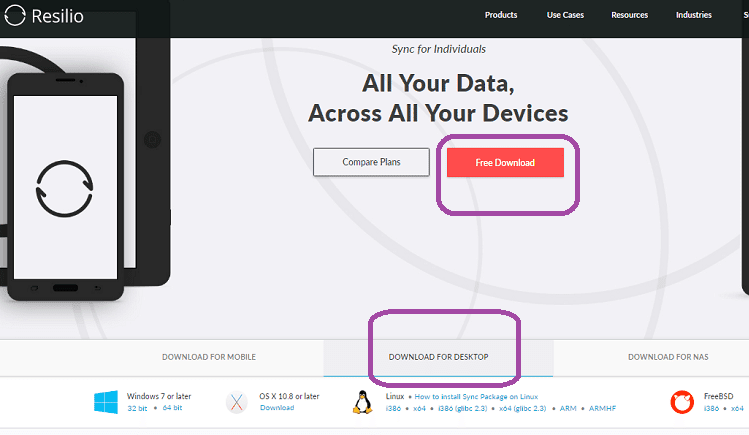Download the Linux i386 package

[x=394, y=409]
